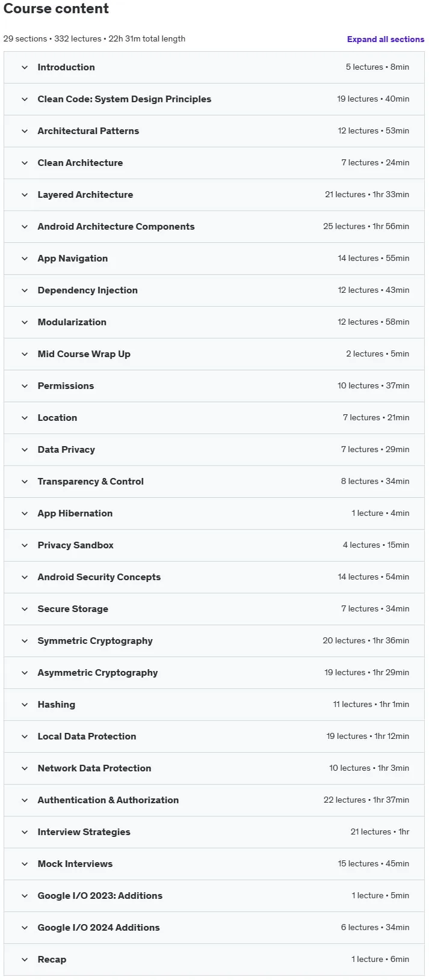The height and width of the screenshot is (980, 429).
Task: Expand Clean Code: System Design Principles chevron
Action: pyautogui.click(x=25, y=99)
